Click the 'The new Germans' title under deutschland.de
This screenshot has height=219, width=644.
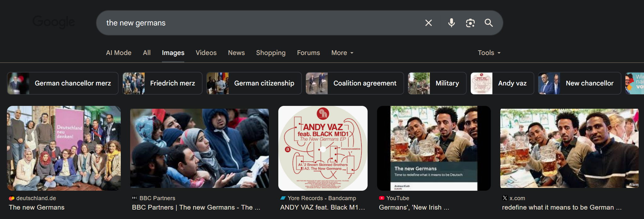[x=36, y=207]
